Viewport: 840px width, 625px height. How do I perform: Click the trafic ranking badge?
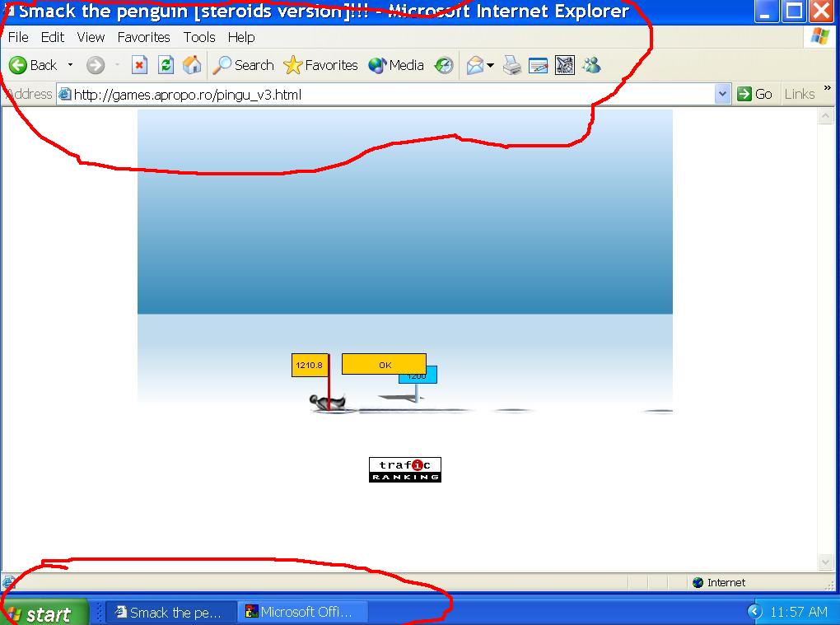coord(405,469)
